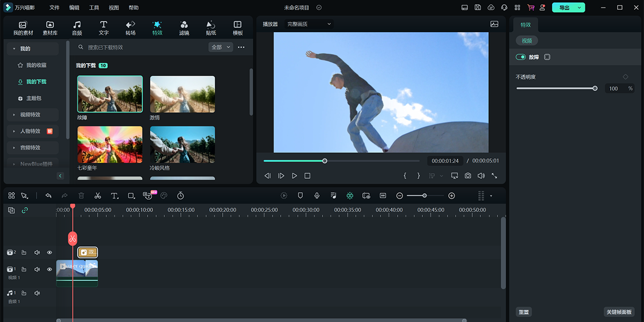Click the Crop tool icon in timeline toolbar

pos(131,195)
